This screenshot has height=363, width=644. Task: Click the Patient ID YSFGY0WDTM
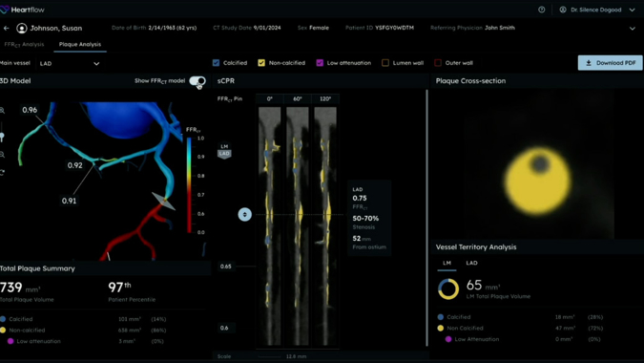[x=380, y=28]
